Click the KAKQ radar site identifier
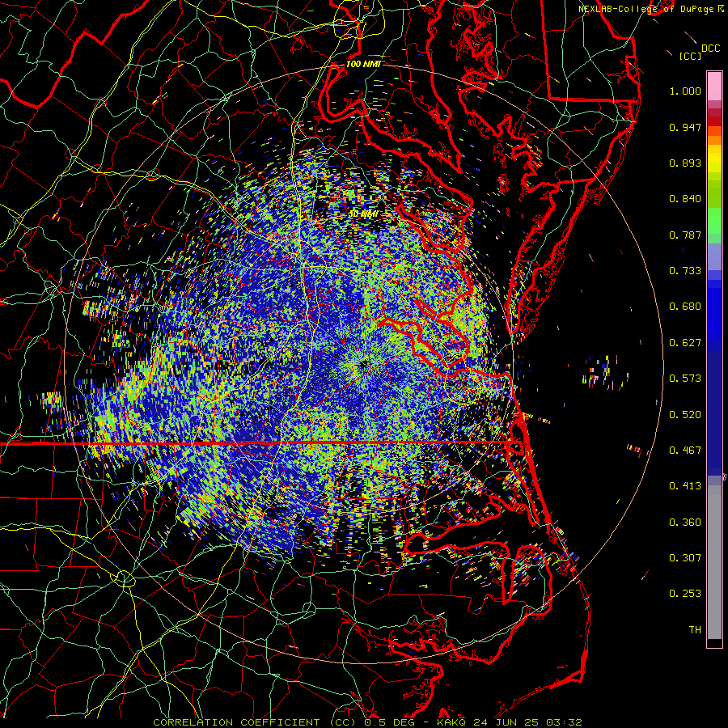 coord(452,722)
